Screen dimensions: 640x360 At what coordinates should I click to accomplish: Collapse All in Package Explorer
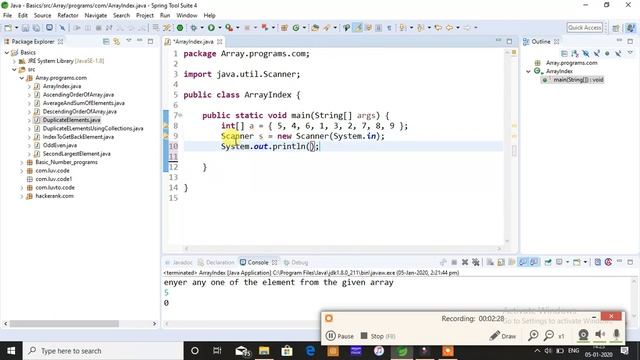pyautogui.click(x=106, y=42)
